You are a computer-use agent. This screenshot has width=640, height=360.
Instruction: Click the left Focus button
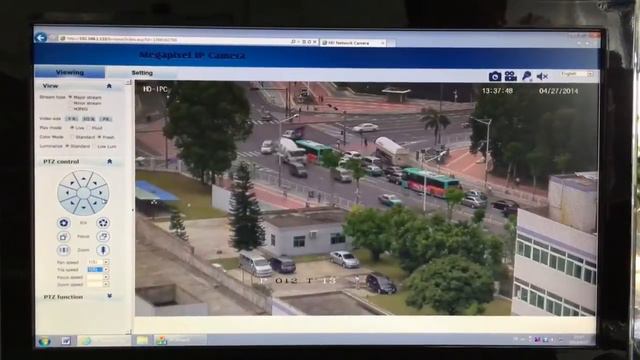point(64,236)
